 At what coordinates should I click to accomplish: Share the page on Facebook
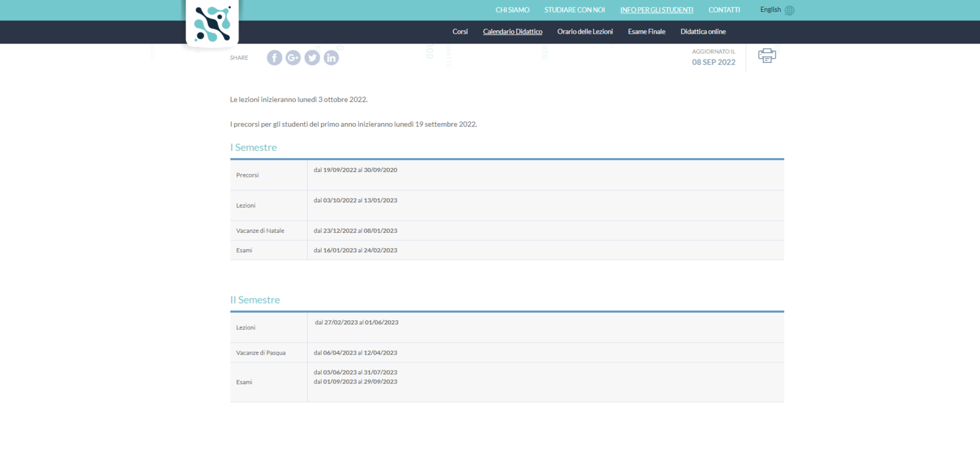pos(275,58)
